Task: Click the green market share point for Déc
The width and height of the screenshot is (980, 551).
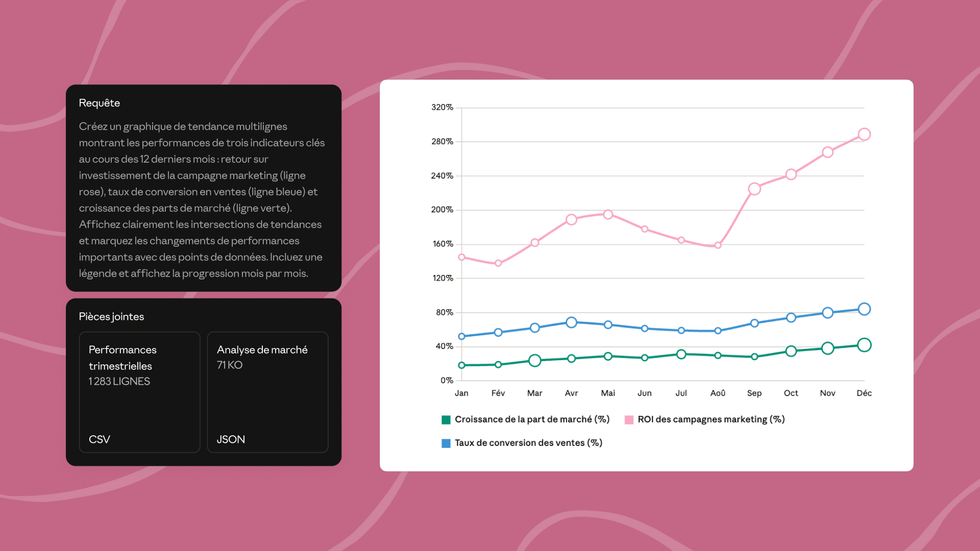Action: (x=864, y=345)
